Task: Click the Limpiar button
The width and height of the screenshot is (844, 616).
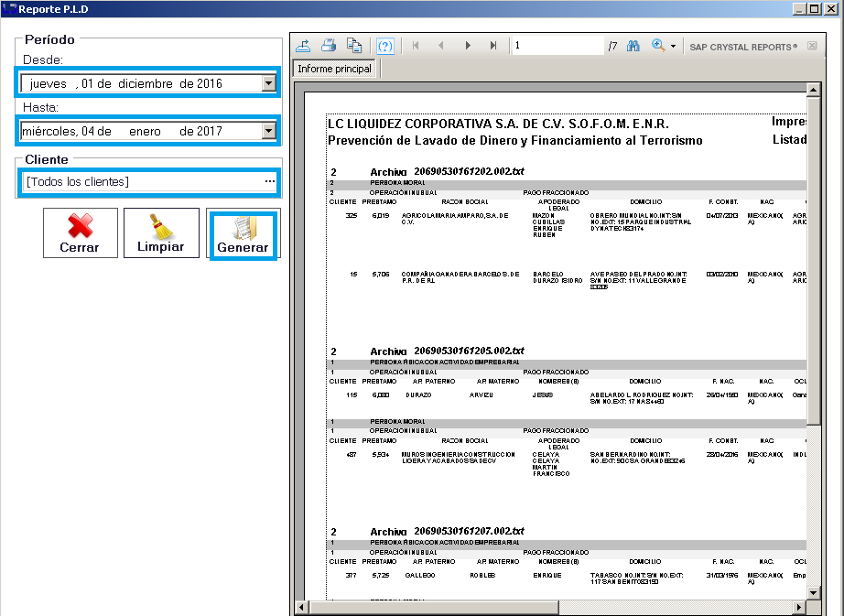Action: 161,233
